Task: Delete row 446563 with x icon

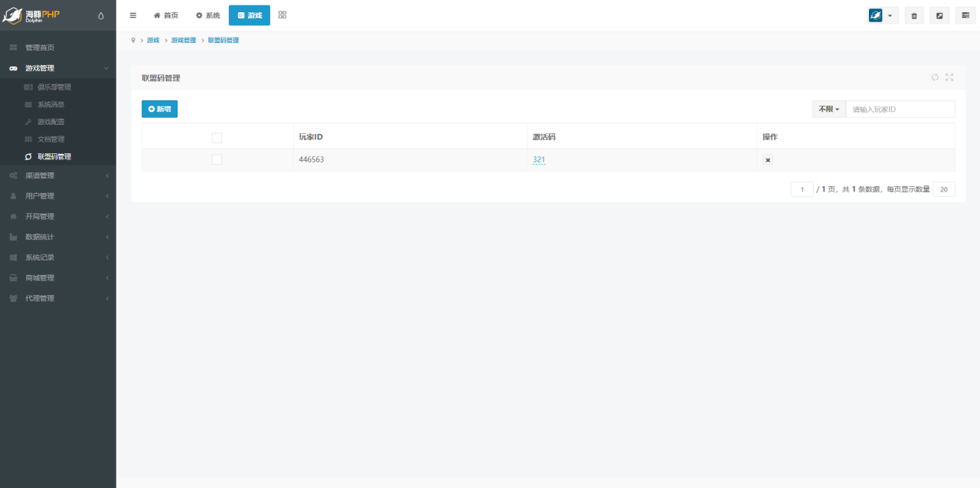Action: click(768, 160)
